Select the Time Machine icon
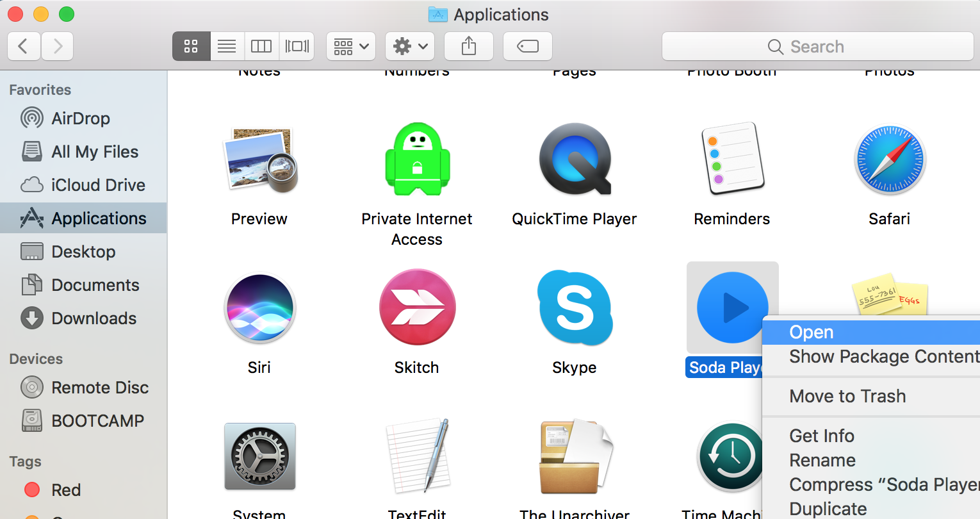The width and height of the screenshot is (980, 519). click(730, 457)
